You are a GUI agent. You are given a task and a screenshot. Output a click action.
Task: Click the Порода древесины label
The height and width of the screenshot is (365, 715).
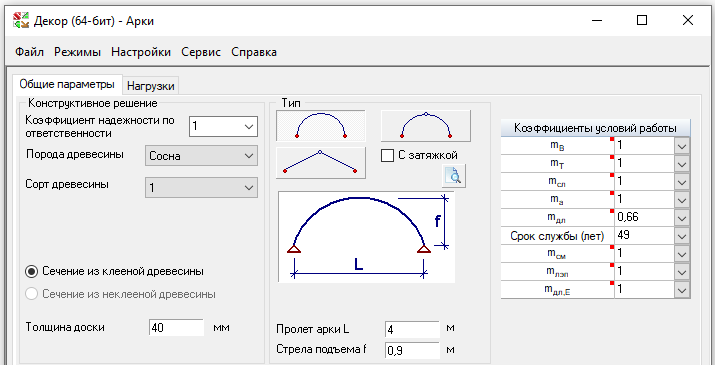(x=75, y=154)
